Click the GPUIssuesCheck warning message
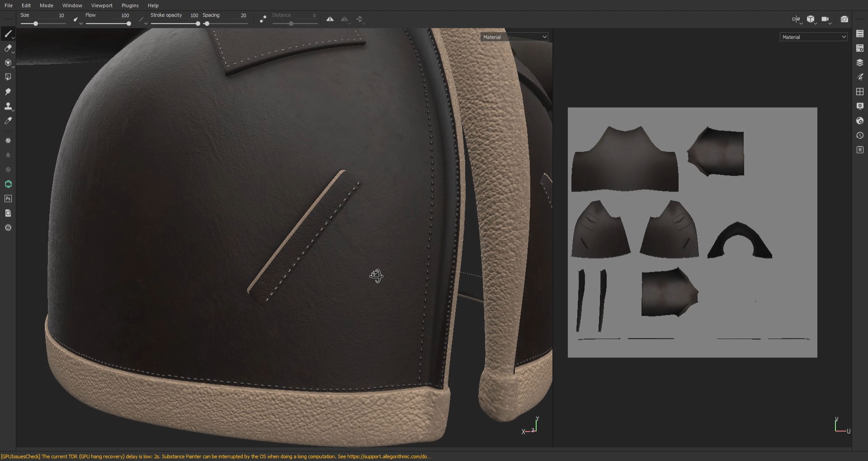This screenshot has width=868, height=461. (x=216, y=456)
